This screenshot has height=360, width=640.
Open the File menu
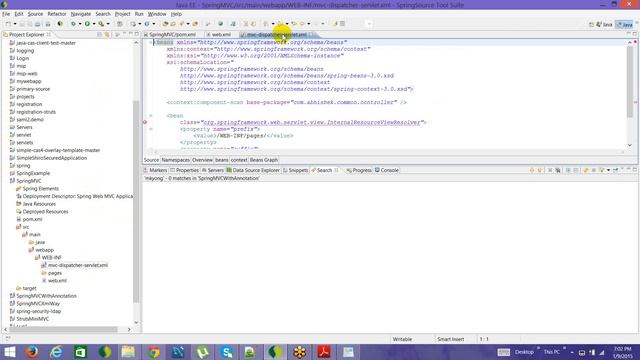click(6, 14)
